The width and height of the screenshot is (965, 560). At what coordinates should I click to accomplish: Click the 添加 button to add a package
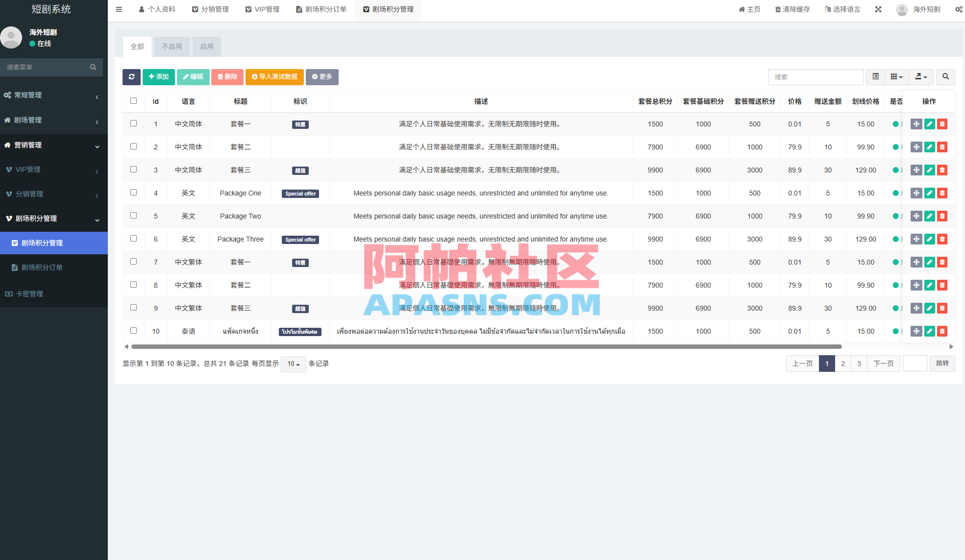click(x=158, y=77)
